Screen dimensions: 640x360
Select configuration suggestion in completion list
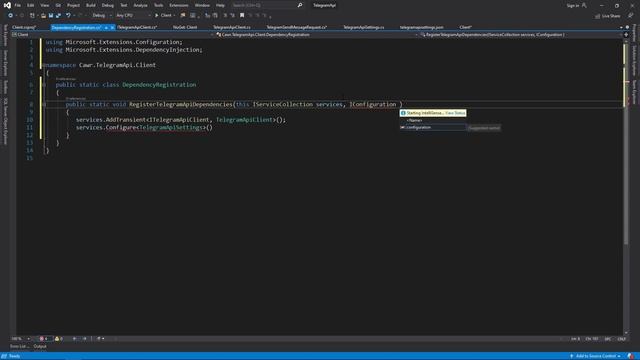point(433,127)
